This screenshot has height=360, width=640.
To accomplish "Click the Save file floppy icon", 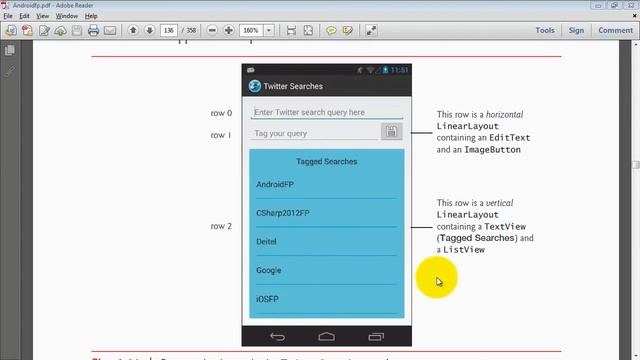I will 77,30.
